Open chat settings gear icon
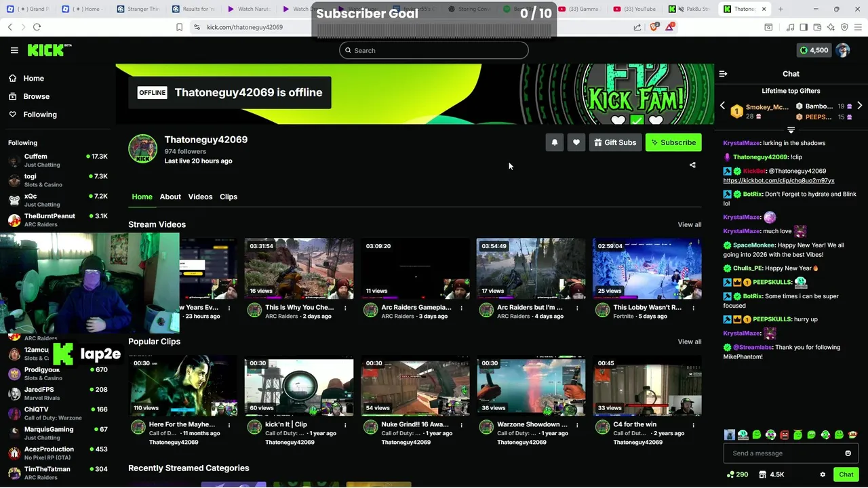Viewport: 868px width, 488px height. pyautogui.click(x=823, y=474)
